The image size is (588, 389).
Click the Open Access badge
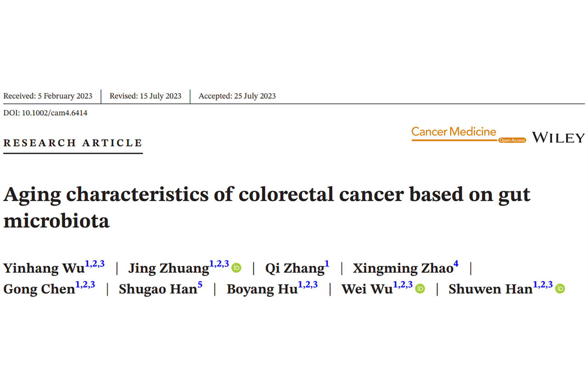512,140
